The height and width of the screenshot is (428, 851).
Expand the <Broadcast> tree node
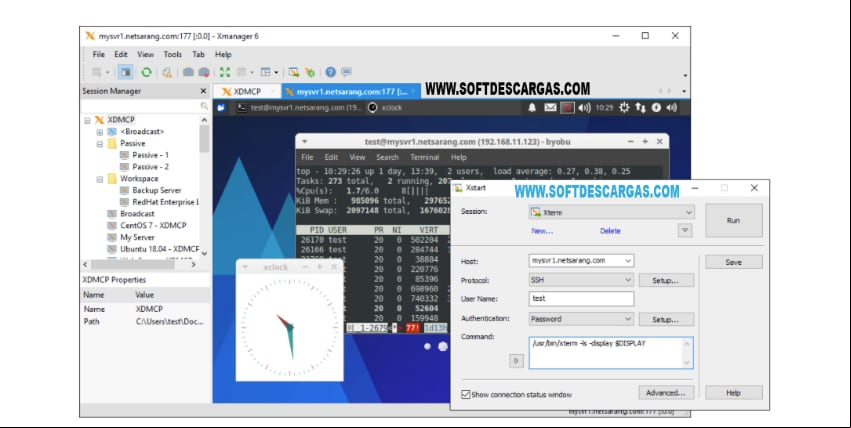click(99, 132)
